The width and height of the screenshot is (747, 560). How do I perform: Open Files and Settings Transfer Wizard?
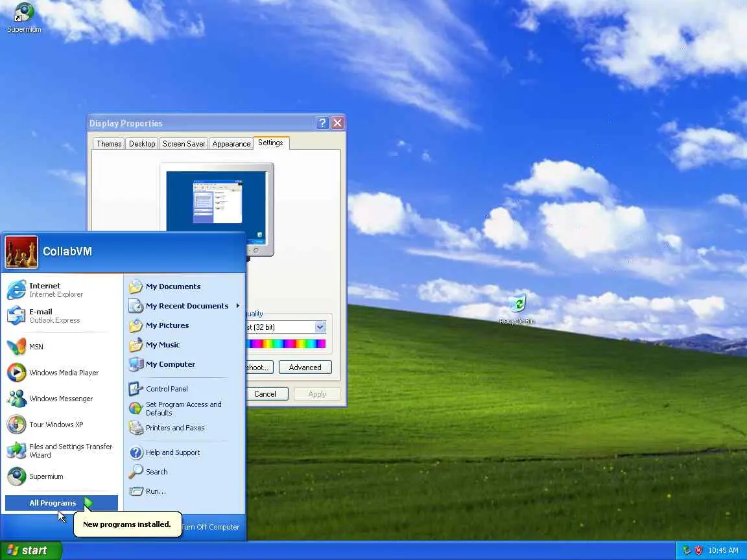tap(62, 450)
